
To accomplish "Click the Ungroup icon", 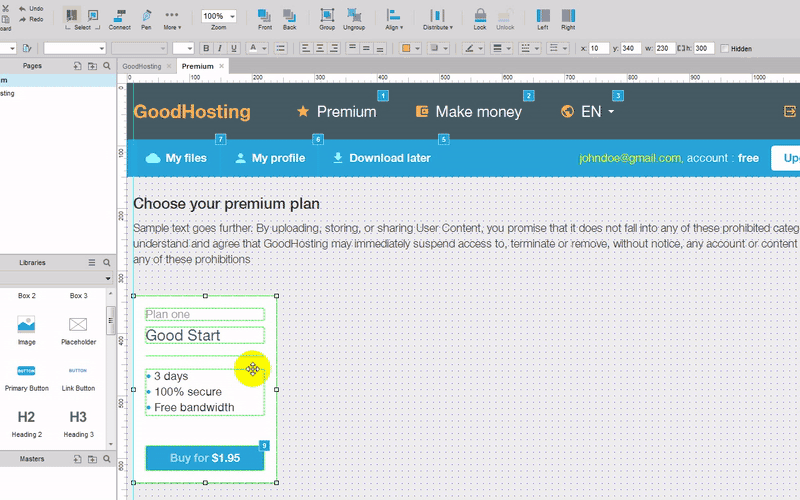I will coord(354,16).
